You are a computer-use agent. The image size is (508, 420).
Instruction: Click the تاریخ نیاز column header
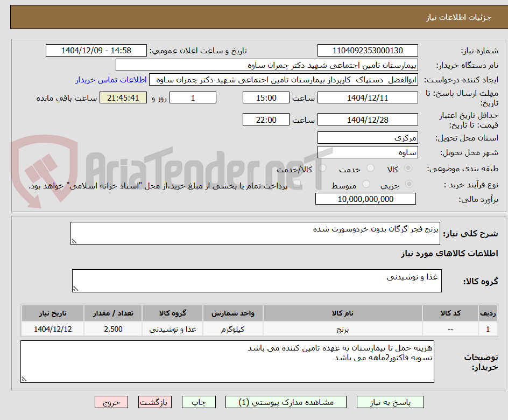[53, 313]
